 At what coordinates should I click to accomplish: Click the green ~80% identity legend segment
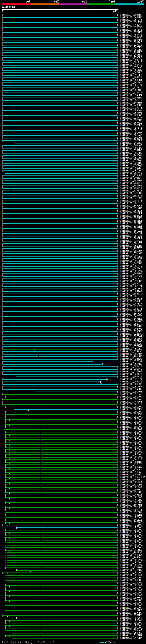tap(101, 4)
